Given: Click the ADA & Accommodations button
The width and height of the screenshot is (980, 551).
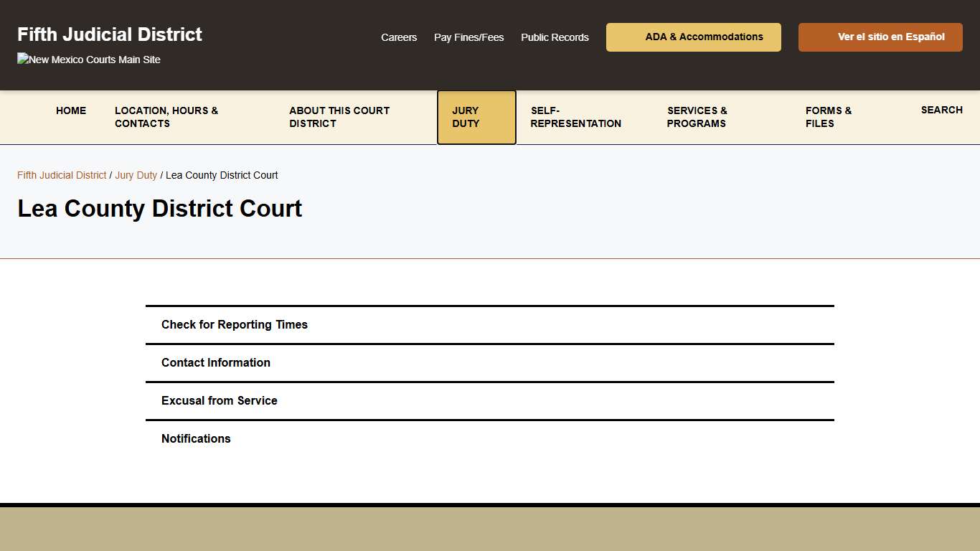Looking at the screenshot, I should pyautogui.click(x=693, y=37).
